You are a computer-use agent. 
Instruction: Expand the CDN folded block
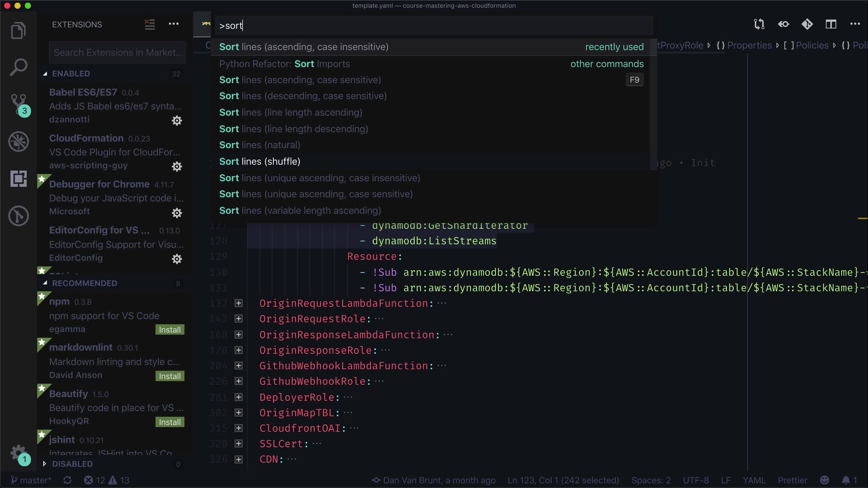coord(239,460)
